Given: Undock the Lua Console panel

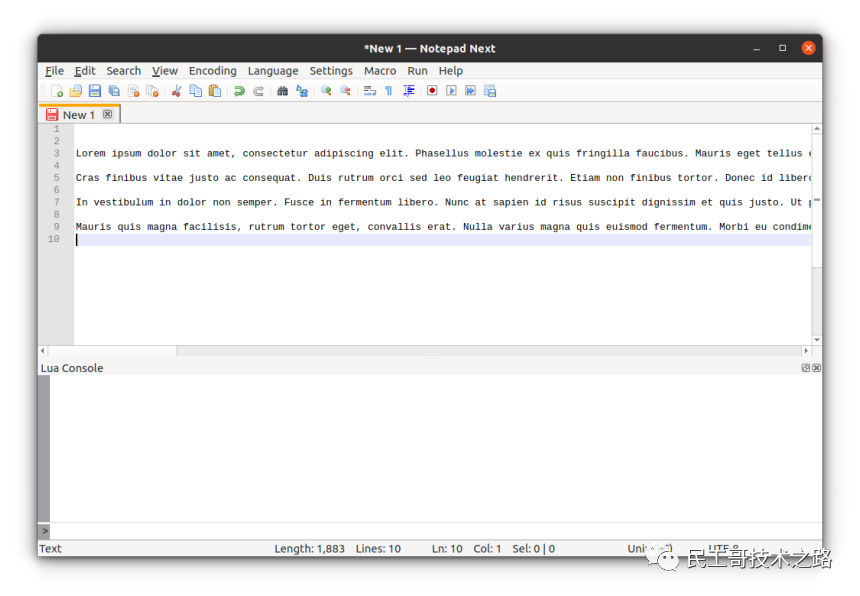Looking at the screenshot, I should pos(805,367).
